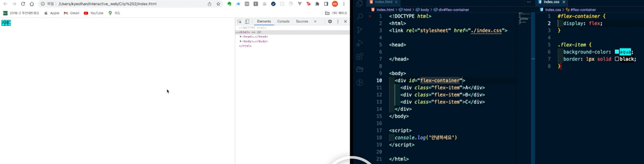This screenshot has width=644, height=164.
Task: Open the HK profile avatar
Action: pos(335,4)
